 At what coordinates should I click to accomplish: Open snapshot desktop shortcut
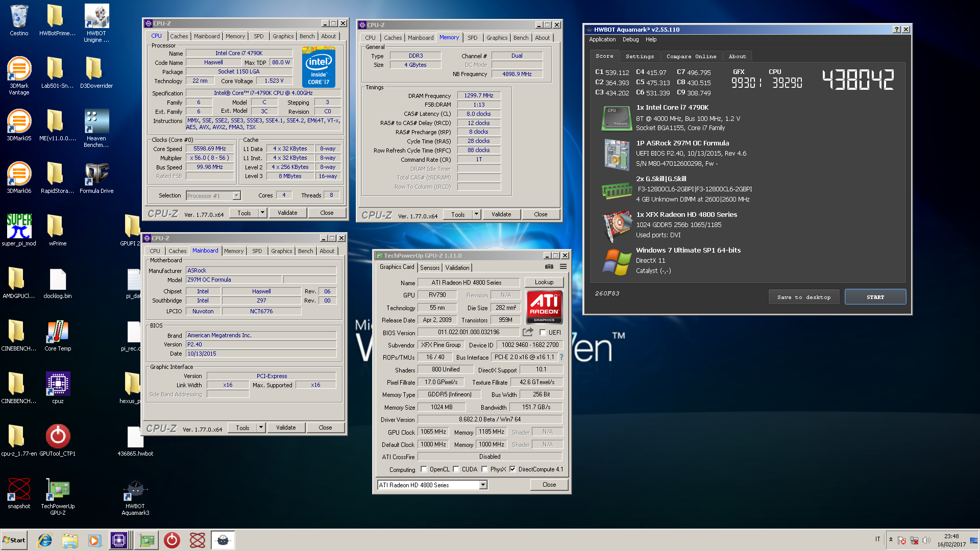pos(19,493)
